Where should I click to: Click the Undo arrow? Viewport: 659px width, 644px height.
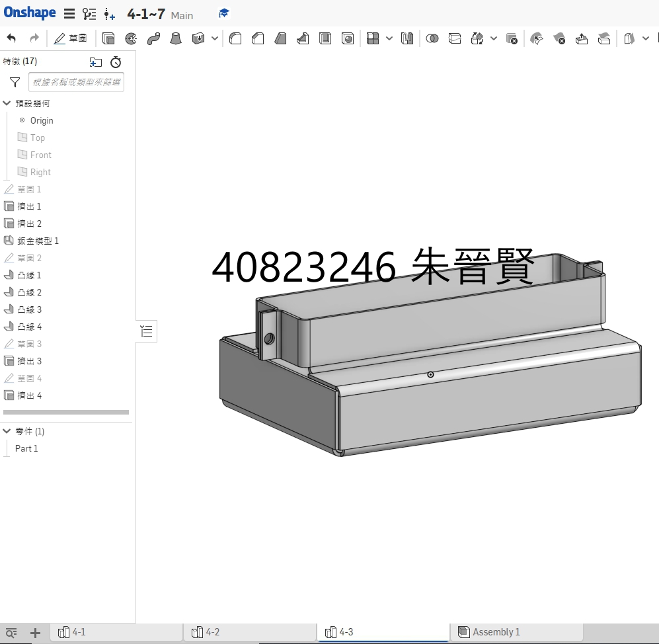tap(11, 38)
